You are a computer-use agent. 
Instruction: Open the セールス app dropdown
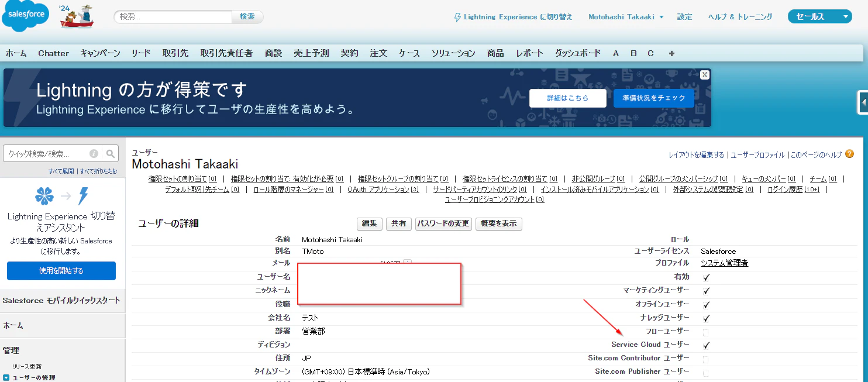819,16
